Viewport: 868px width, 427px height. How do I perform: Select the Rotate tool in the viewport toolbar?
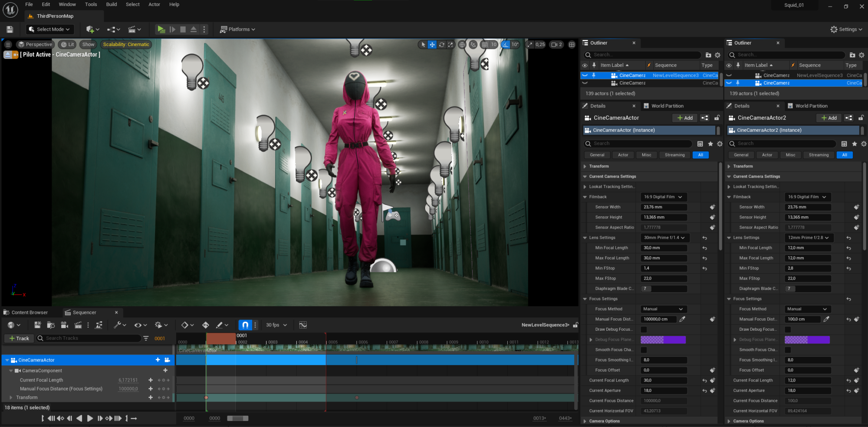pos(442,44)
